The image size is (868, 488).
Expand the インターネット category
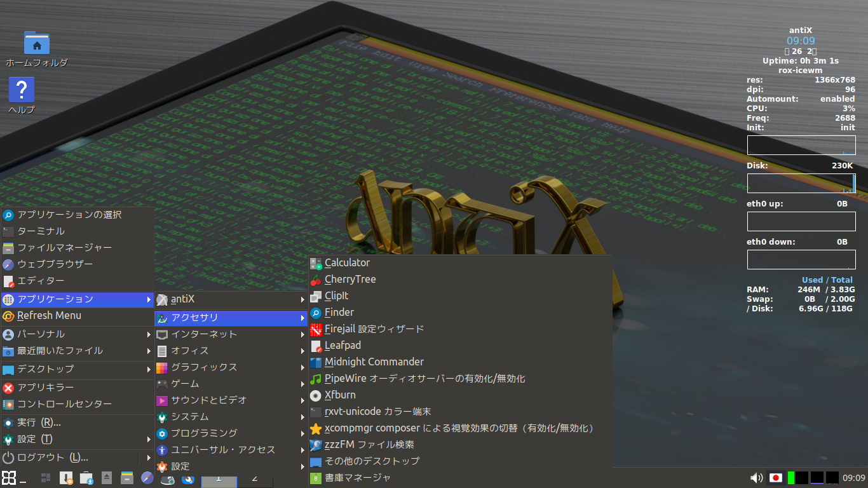(x=231, y=334)
